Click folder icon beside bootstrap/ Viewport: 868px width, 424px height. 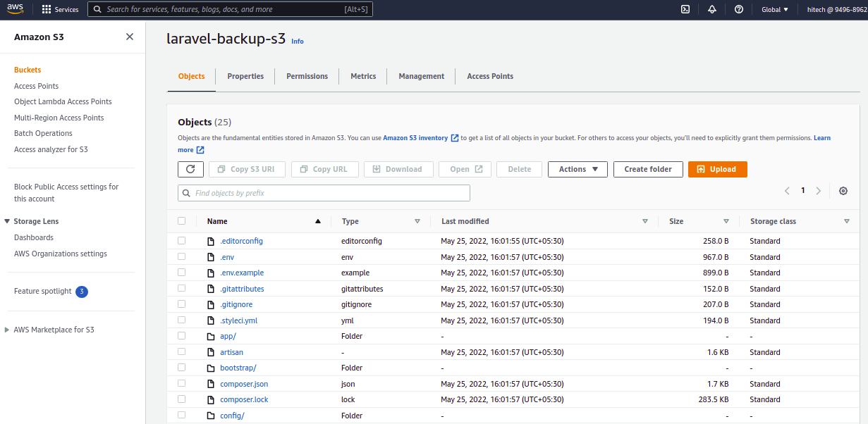(x=210, y=368)
